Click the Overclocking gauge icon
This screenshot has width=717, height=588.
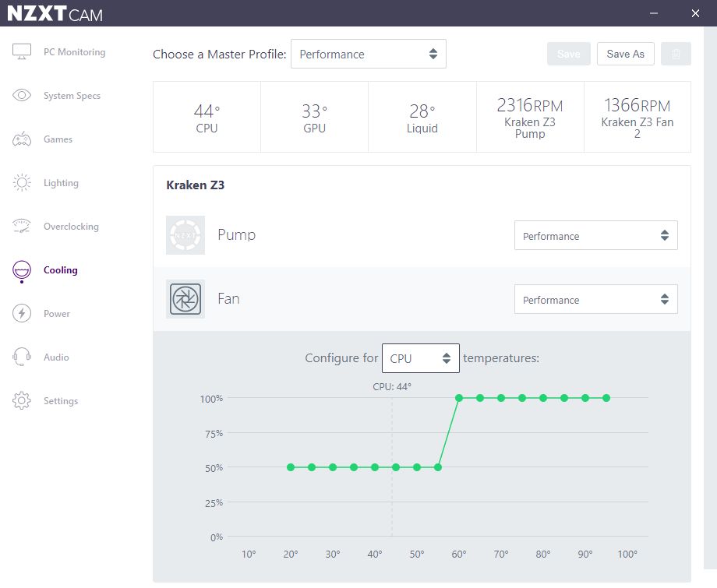tap(22, 226)
